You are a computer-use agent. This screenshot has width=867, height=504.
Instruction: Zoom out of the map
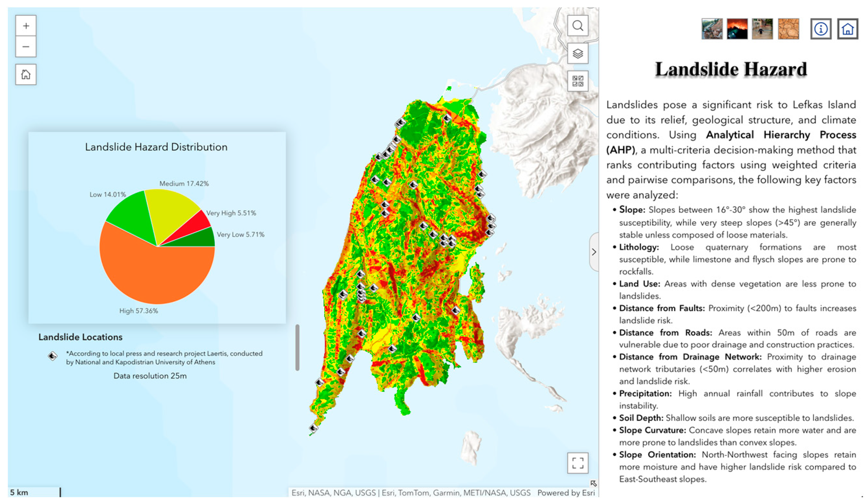coord(26,47)
